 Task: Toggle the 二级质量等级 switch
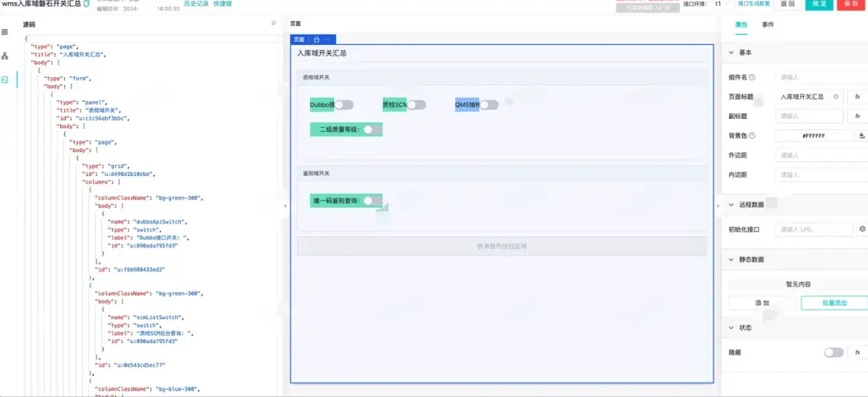click(373, 129)
